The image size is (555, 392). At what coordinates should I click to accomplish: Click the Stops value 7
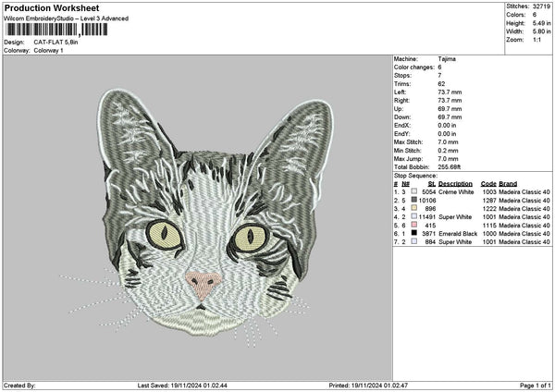[439, 76]
